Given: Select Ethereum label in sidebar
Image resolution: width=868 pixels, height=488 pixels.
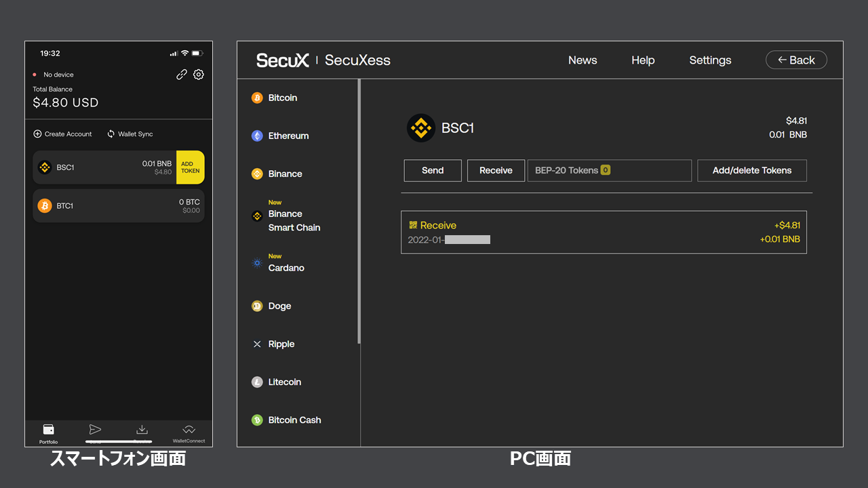Looking at the screenshot, I should [x=289, y=136].
